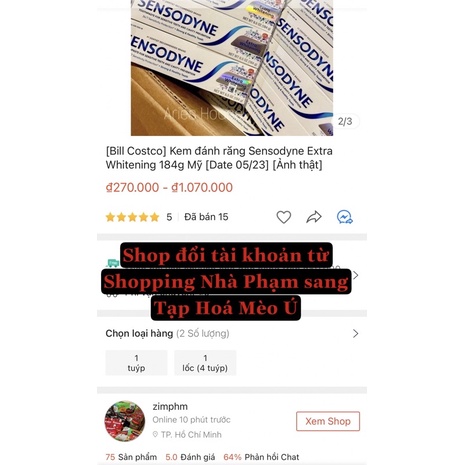
Task: Click the Xem Shop button
Action: pyautogui.click(x=328, y=421)
